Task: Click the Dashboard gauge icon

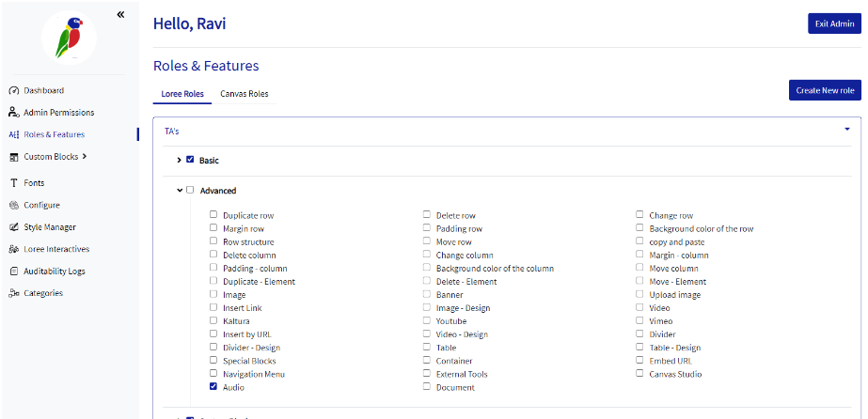Action: click(x=14, y=91)
